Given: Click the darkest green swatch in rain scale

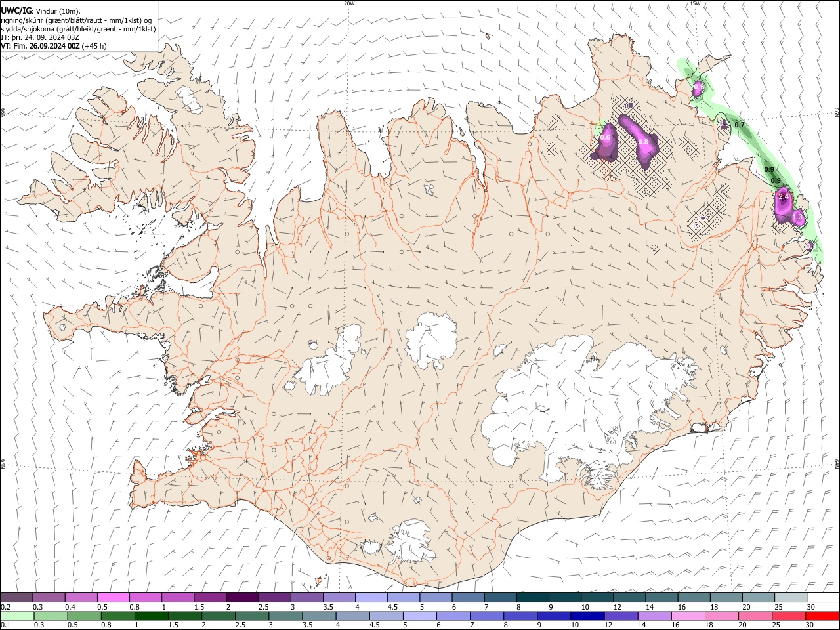Looking at the screenshot, I should pyautogui.click(x=152, y=616).
